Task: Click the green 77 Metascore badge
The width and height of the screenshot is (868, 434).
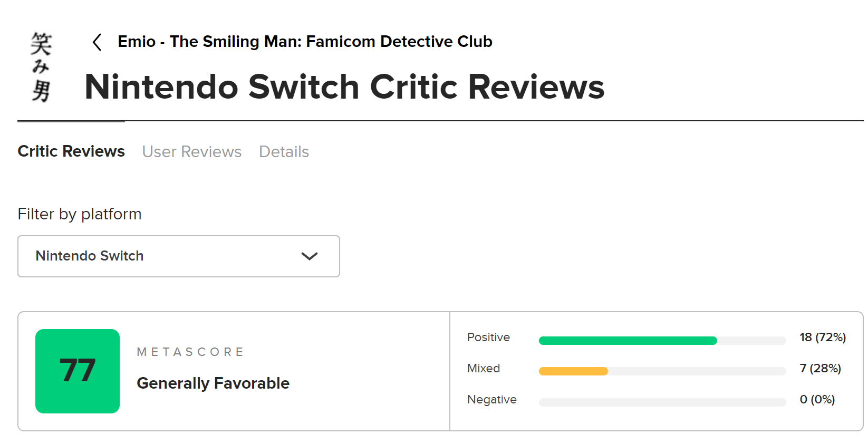Action: point(78,371)
